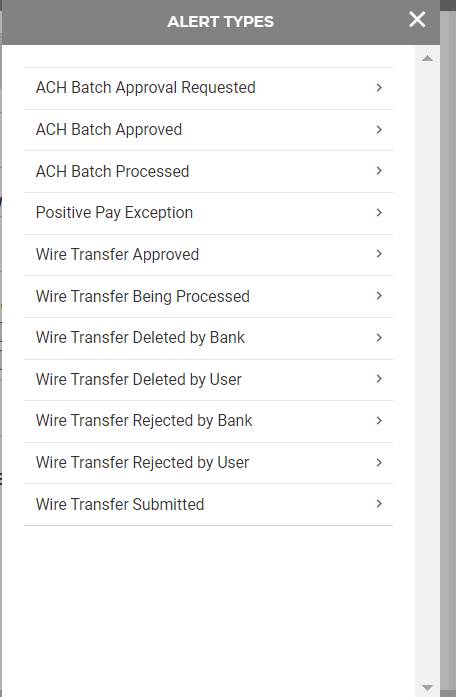This screenshot has width=456, height=697.
Task: Select the ACH Batch Approval Requested alert
Action: pyautogui.click(x=208, y=88)
